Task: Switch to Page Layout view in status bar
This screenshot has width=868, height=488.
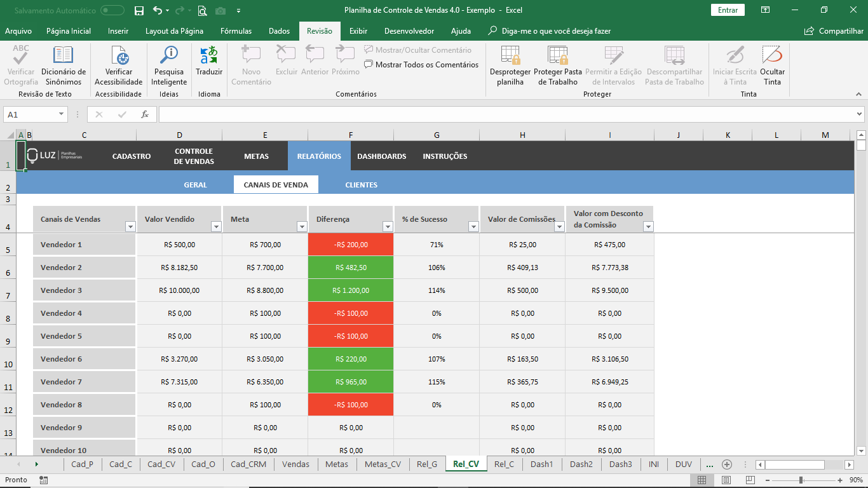Action: tap(726, 480)
